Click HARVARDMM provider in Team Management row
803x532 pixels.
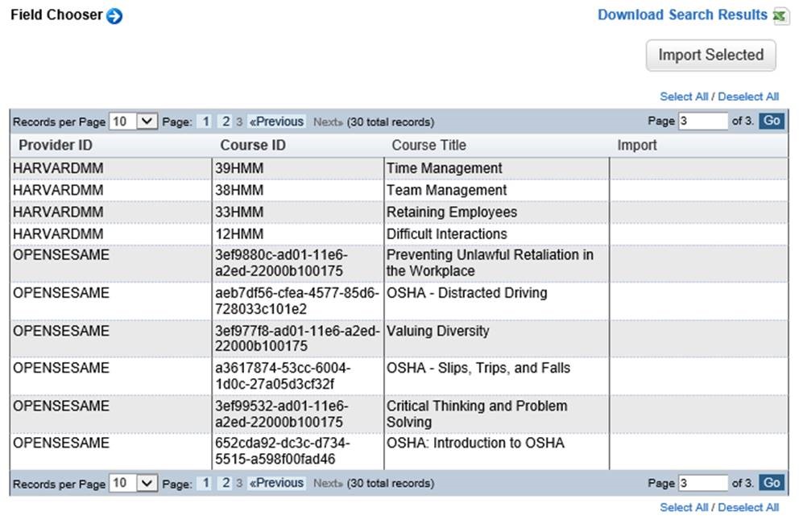click(58, 190)
